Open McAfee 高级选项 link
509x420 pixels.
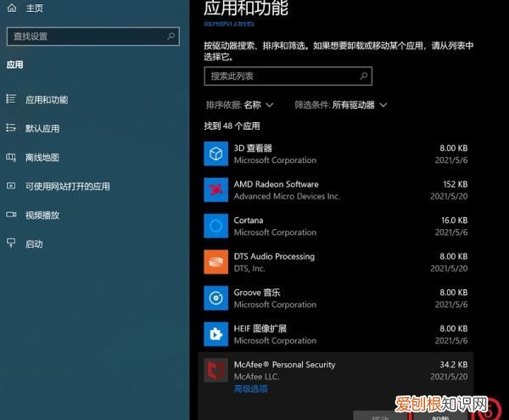pyautogui.click(x=251, y=389)
